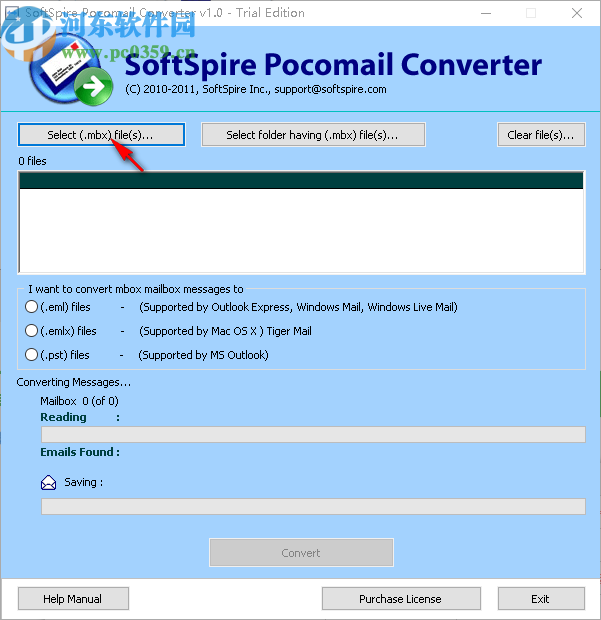Image resolution: width=601 pixels, height=620 pixels.
Task: Click the Clear file(s) button
Action: pos(541,135)
